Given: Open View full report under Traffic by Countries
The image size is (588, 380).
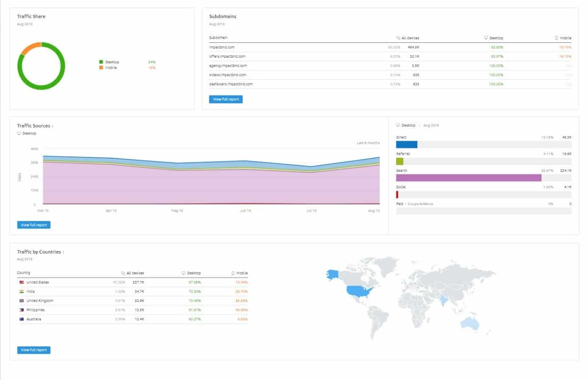Looking at the screenshot, I should click(x=34, y=350).
